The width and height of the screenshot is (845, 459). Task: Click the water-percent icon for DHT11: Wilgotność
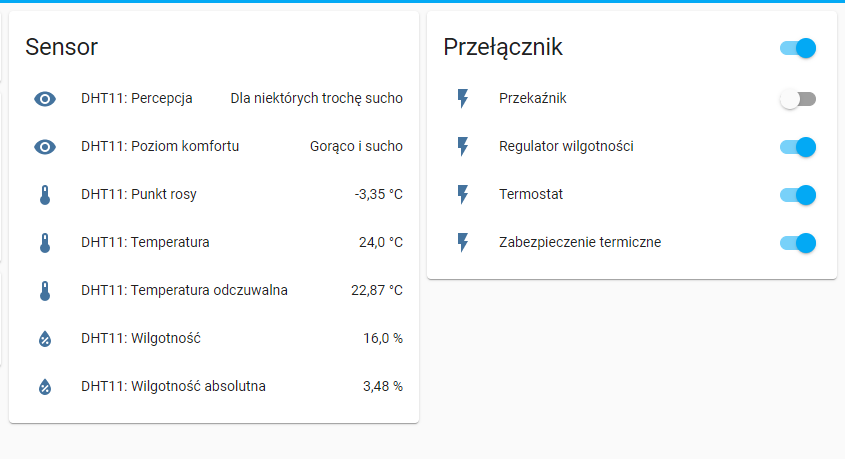click(45, 339)
